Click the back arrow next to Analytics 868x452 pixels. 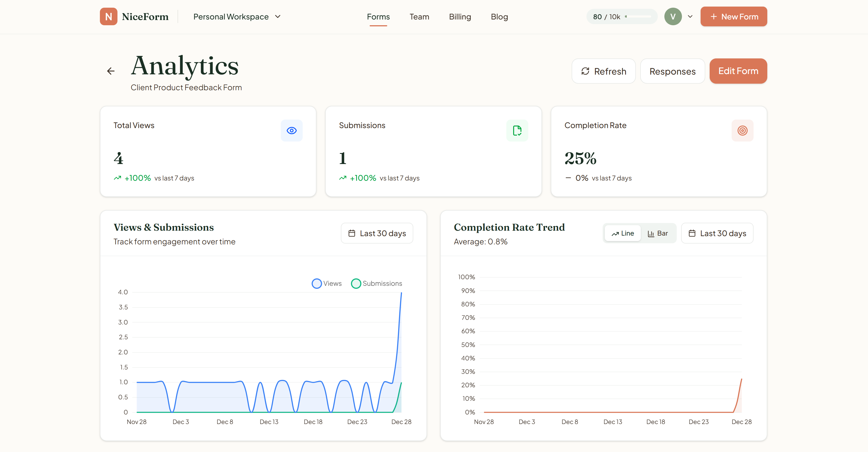pyautogui.click(x=111, y=71)
